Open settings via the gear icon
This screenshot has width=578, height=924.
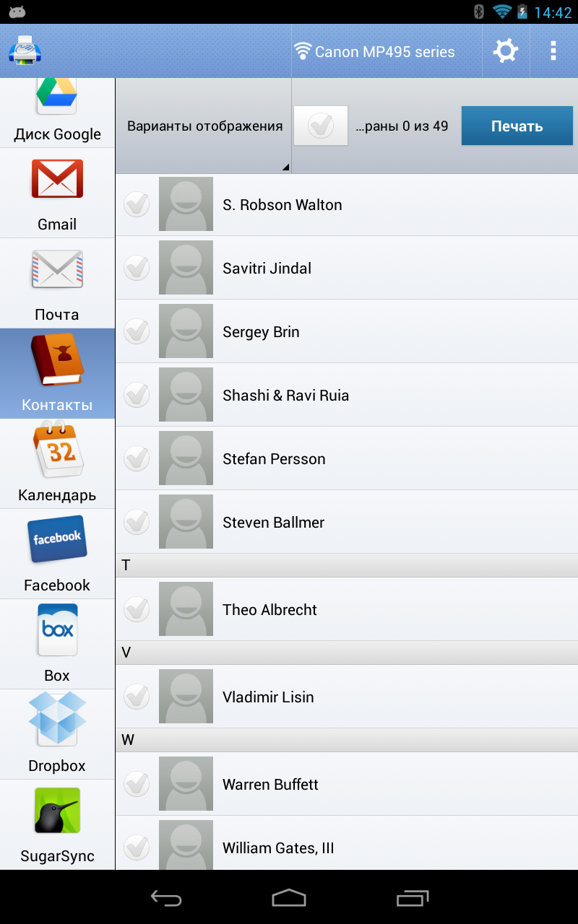506,51
